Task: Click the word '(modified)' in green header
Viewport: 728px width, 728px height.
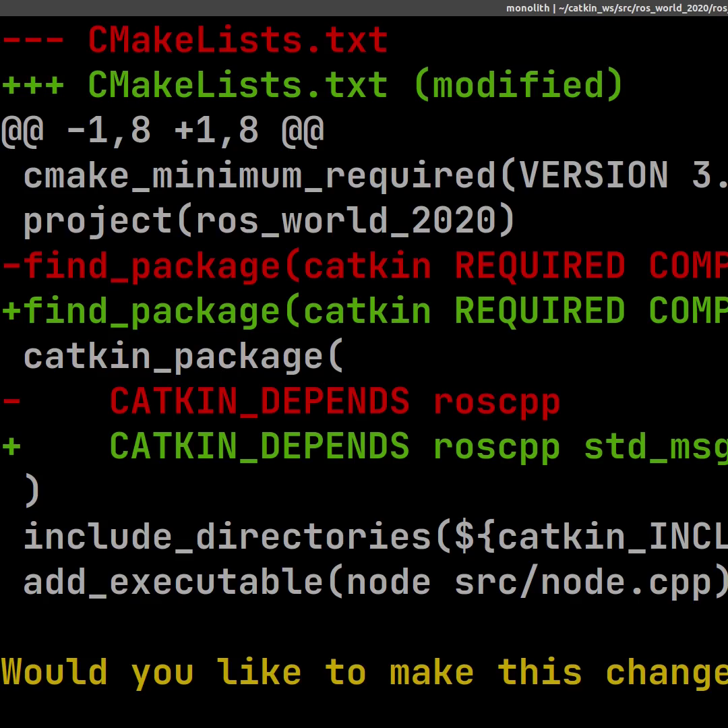Action: (518, 86)
